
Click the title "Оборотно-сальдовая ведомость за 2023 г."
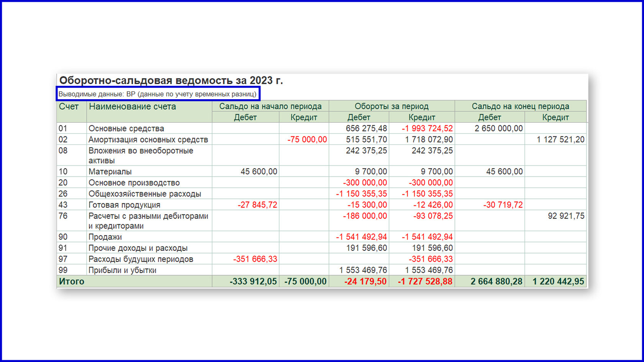171,80
